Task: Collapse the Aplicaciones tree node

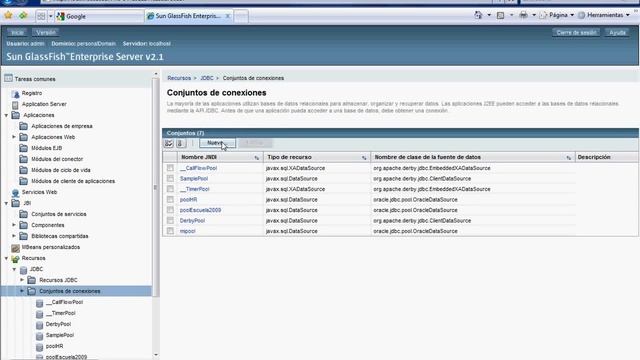Action: [6, 116]
